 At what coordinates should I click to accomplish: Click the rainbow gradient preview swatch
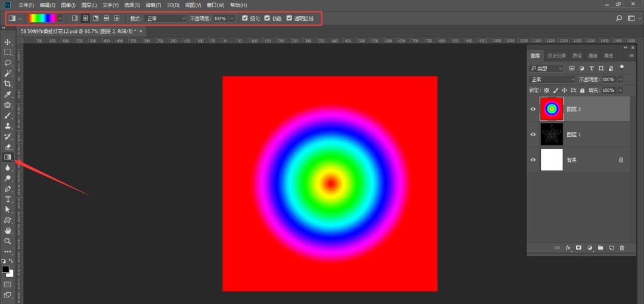click(x=42, y=19)
